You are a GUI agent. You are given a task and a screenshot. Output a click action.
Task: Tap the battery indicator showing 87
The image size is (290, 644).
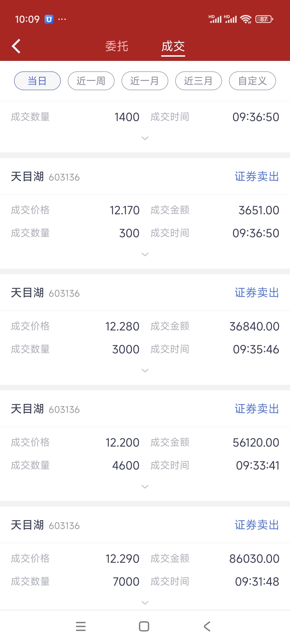[264, 19]
